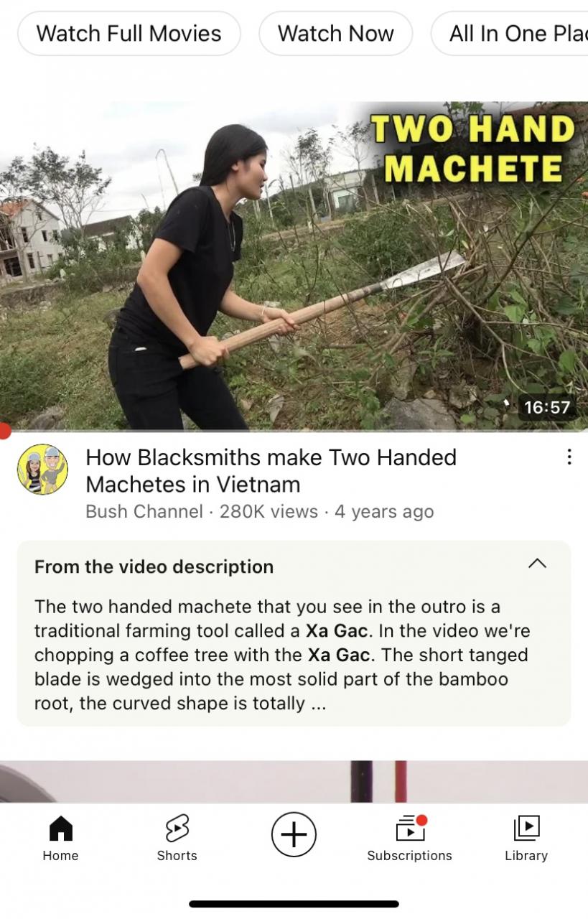
Task: Click the 16:57 duration badge
Action: pos(547,408)
